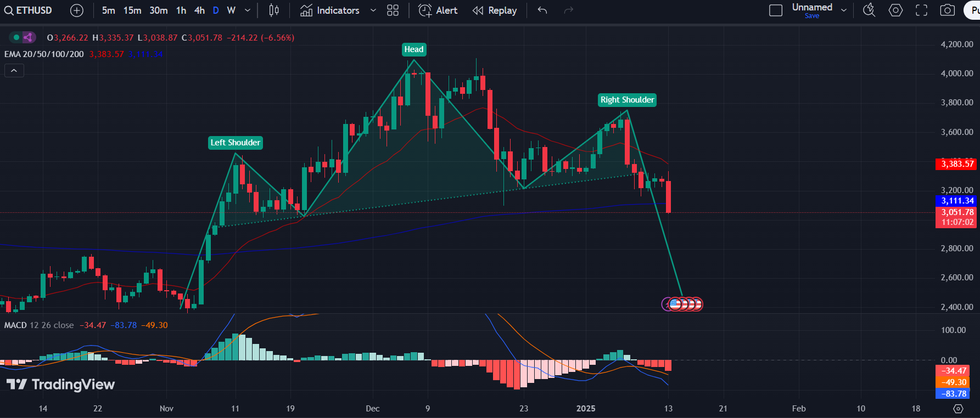Click the Head pattern label
Screen dimensions: 980x418
414,49
